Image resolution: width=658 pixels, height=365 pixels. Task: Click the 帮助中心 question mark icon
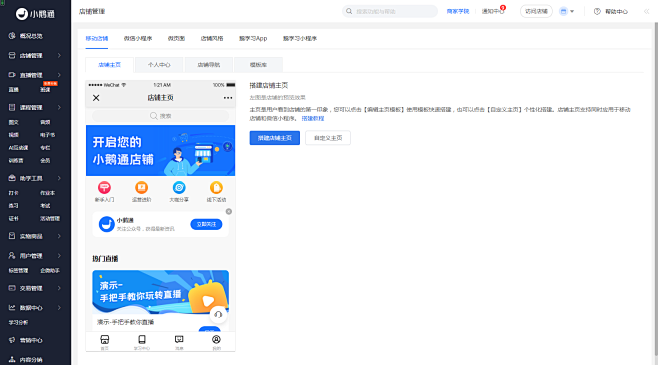(x=597, y=11)
